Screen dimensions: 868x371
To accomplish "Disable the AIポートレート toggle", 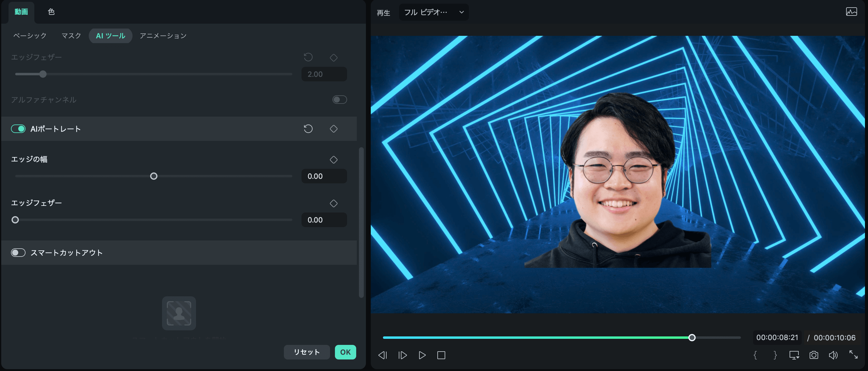I will click(x=18, y=129).
